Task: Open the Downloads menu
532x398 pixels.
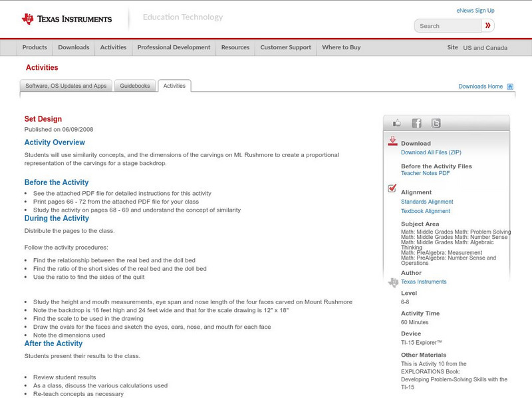Action: (74, 47)
